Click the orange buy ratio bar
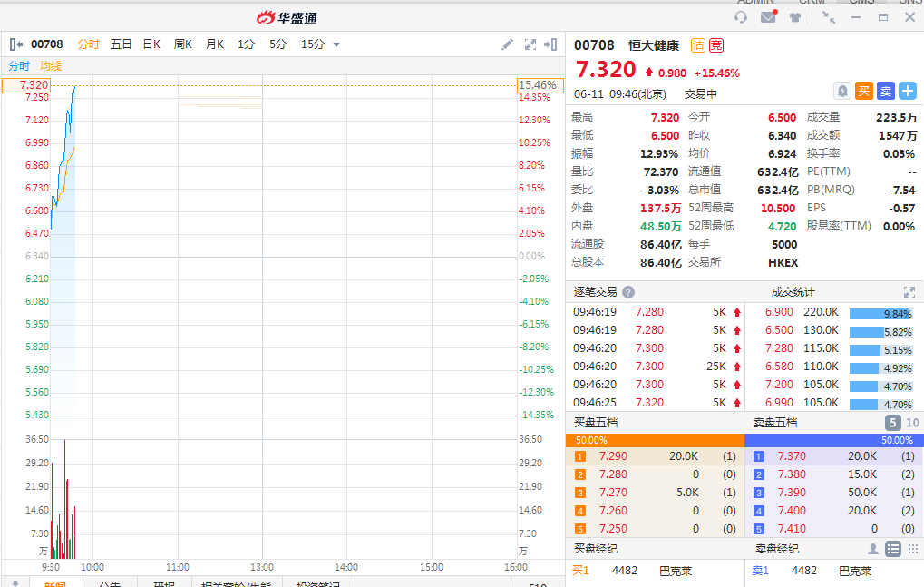 coord(655,440)
